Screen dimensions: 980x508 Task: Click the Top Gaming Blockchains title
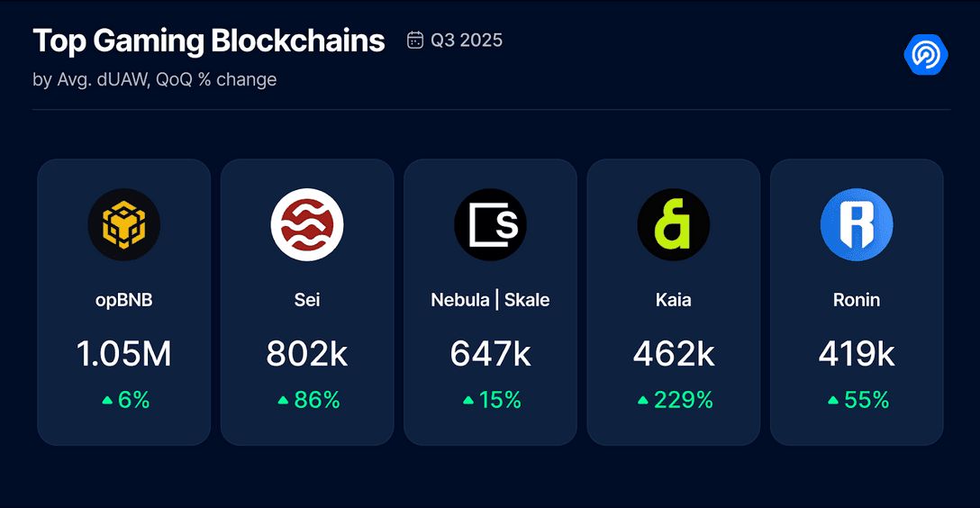208,41
